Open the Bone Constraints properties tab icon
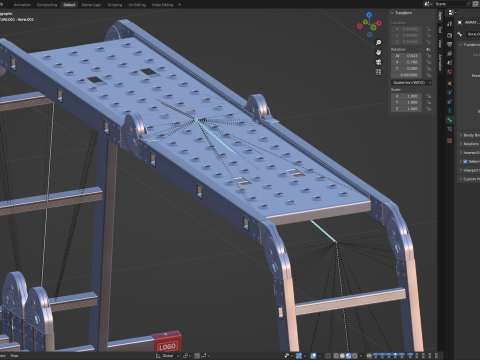Image resolution: width=480 pixels, height=360 pixels. click(449, 129)
